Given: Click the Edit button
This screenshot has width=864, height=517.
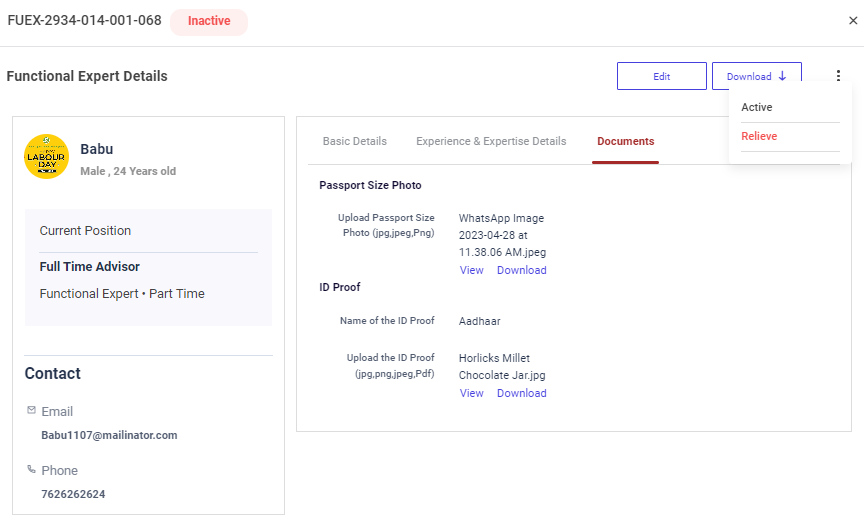Looking at the screenshot, I should [661, 76].
